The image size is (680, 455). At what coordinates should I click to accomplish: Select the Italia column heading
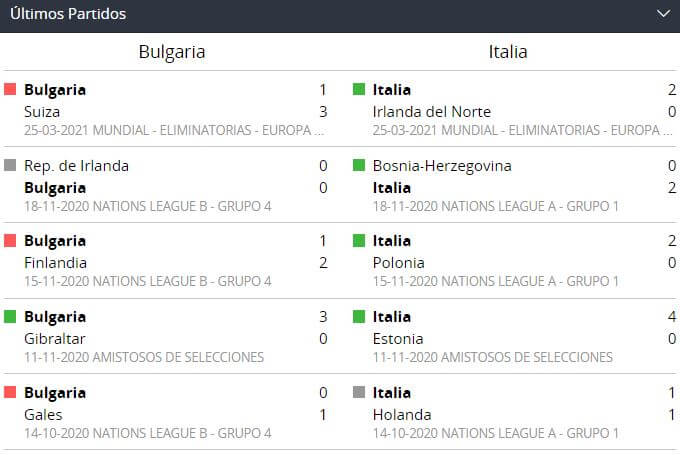click(508, 51)
